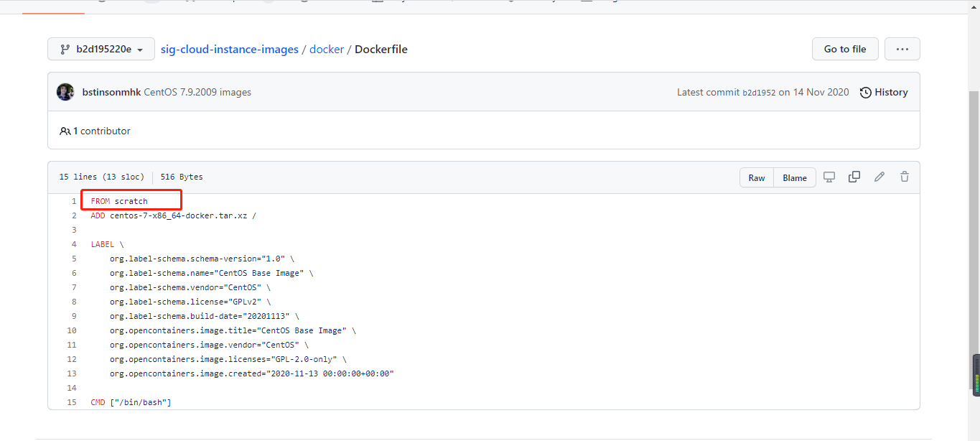Open the bstinsonmhk author profile link

112,92
